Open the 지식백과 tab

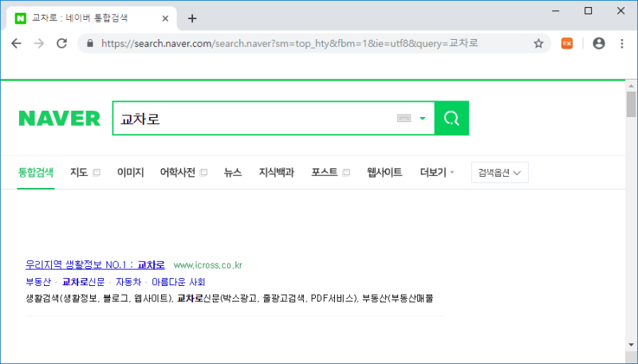[x=276, y=172]
